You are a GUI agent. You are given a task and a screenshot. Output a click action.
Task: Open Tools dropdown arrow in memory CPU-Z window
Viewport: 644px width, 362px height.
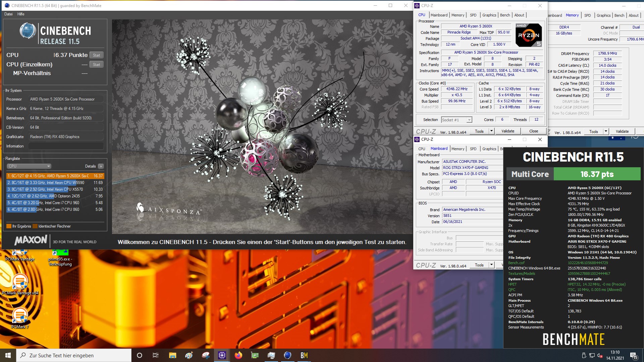coord(606,132)
